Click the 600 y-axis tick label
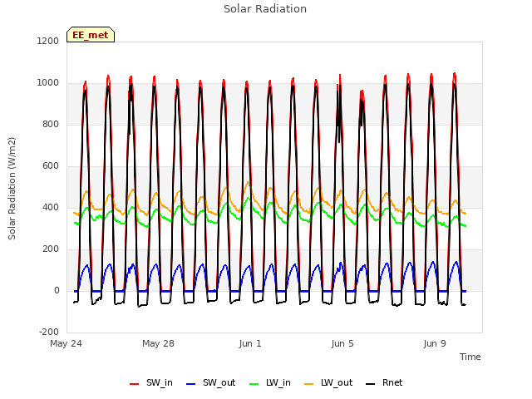The width and height of the screenshot is (532, 399). 51,166
